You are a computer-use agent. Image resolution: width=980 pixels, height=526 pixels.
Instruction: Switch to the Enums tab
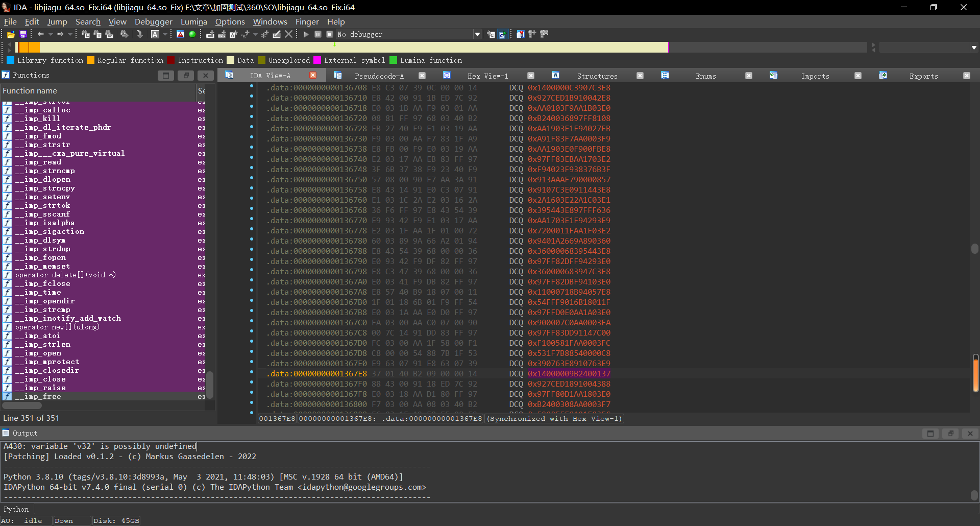(x=706, y=76)
